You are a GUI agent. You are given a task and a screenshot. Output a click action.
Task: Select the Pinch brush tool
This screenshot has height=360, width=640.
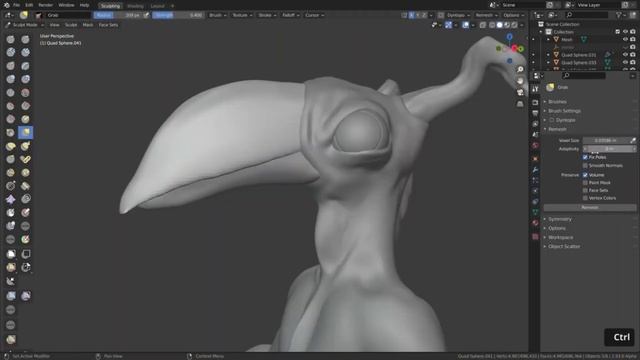point(11,132)
